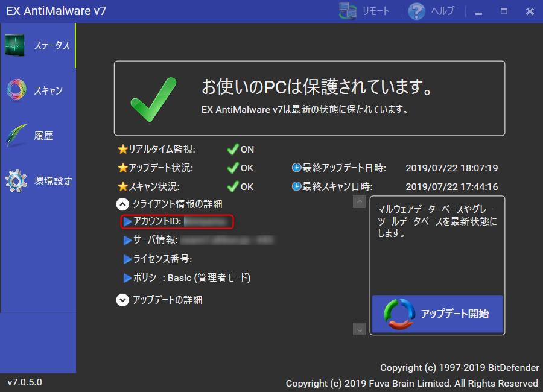Collapse クライアント情報の詳細 section

(122, 204)
